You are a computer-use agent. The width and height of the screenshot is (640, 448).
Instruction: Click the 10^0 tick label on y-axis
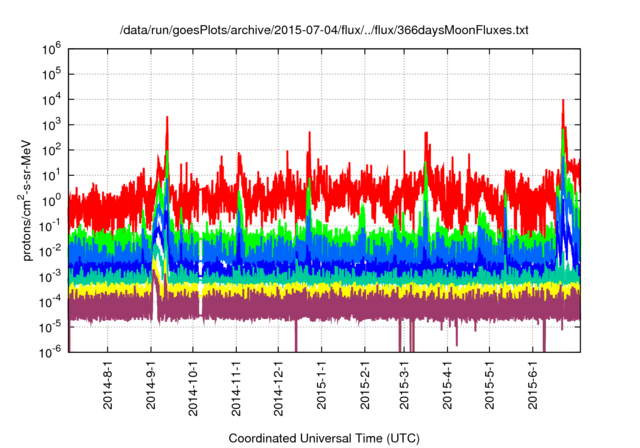pos(52,199)
